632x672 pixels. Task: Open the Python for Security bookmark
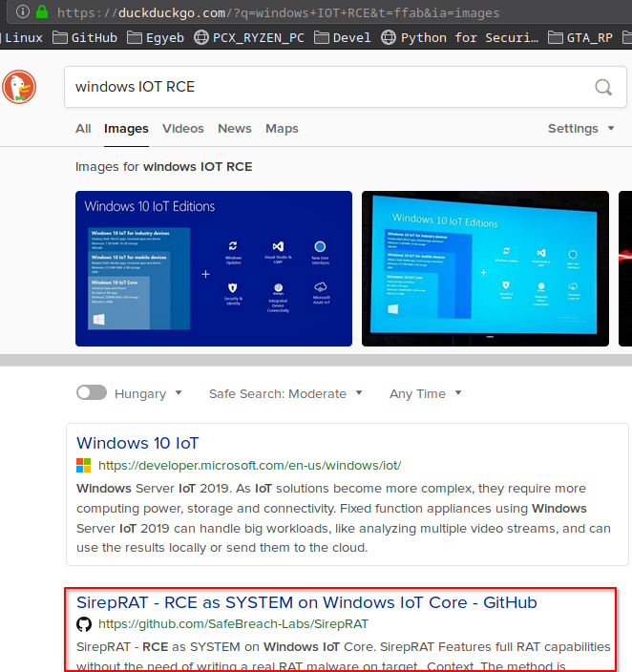click(458, 38)
